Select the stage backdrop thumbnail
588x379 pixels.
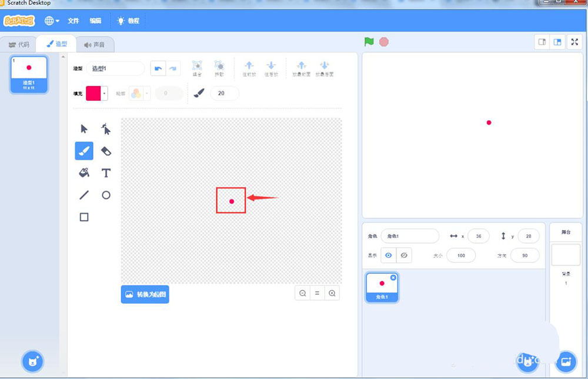click(566, 255)
